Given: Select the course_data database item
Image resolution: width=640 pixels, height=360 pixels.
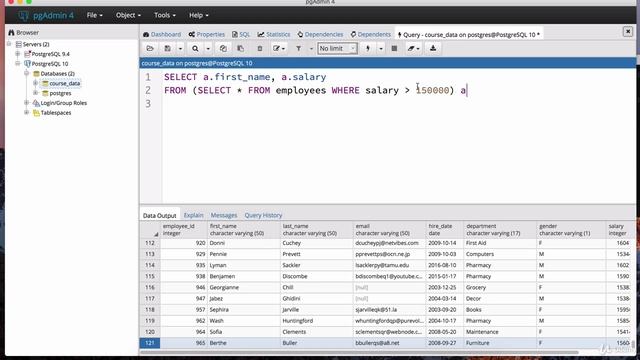Looking at the screenshot, I should tap(64, 83).
